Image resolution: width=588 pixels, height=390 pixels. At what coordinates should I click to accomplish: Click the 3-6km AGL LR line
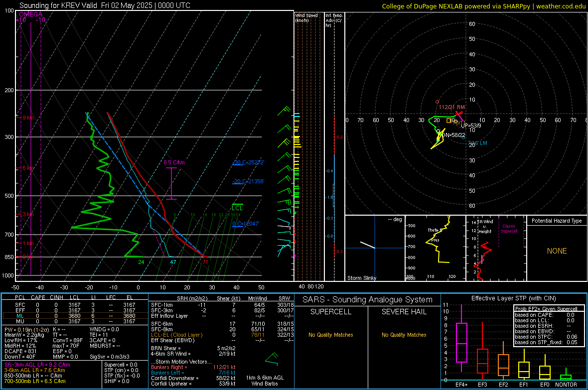click(34, 370)
